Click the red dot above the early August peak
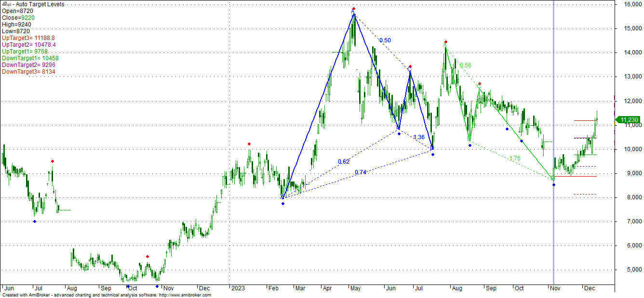 [x=446, y=42]
